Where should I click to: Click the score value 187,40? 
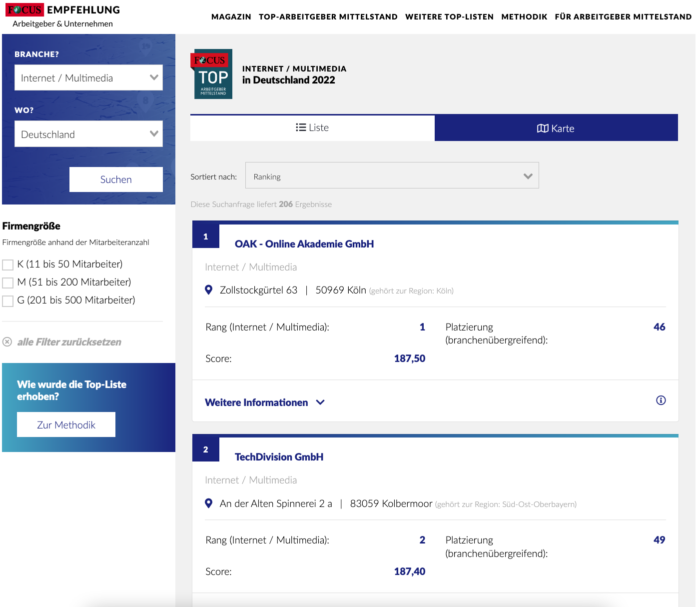[x=410, y=571]
